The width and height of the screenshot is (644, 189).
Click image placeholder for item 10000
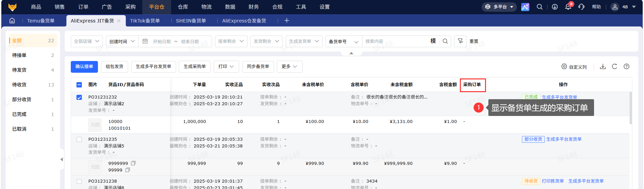tap(95, 125)
